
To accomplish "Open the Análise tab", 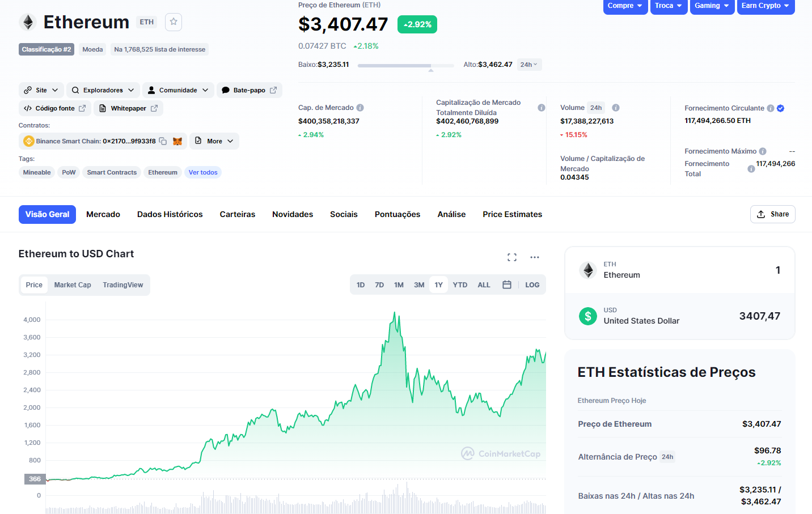I will pyautogui.click(x=451, y=214).
